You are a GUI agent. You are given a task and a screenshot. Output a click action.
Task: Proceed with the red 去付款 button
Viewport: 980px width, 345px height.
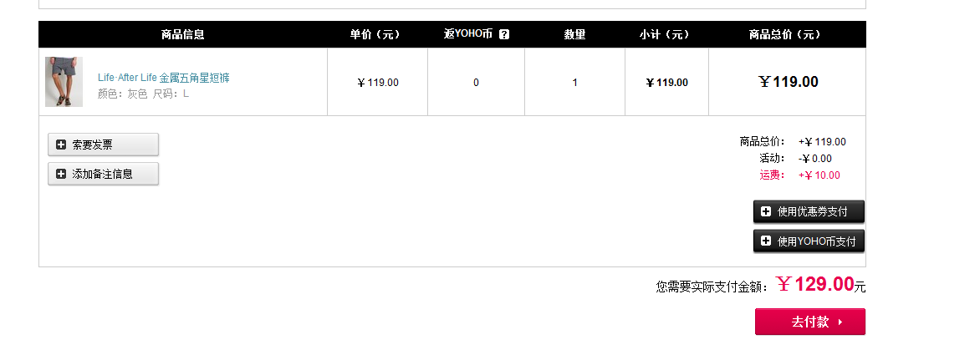coord(810,322)
